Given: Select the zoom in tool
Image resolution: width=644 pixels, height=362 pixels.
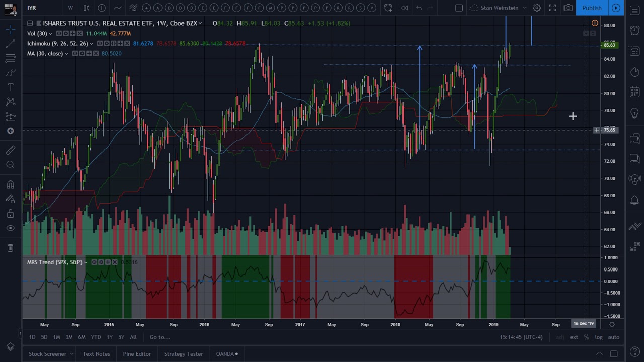Looking at the screenshot, I should (x=10, y=165).
